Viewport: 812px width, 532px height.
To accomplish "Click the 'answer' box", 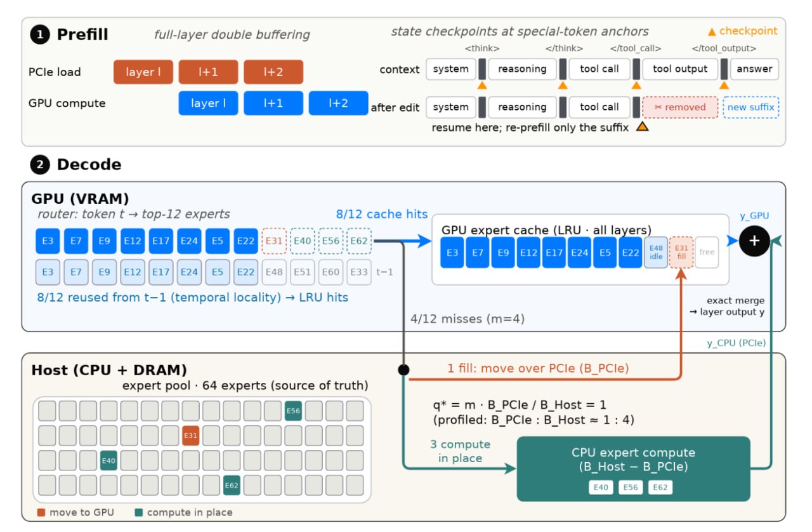I will pos(754,69).
